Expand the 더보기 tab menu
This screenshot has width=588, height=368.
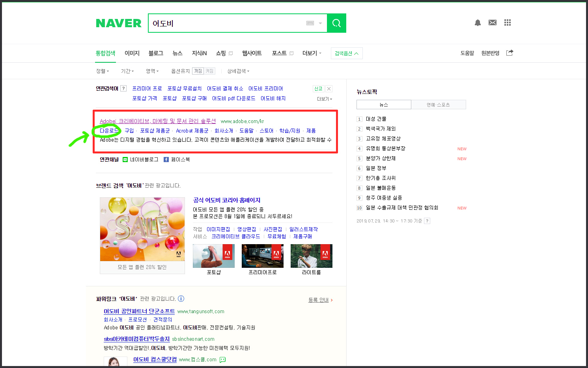[x=312, y=53]
